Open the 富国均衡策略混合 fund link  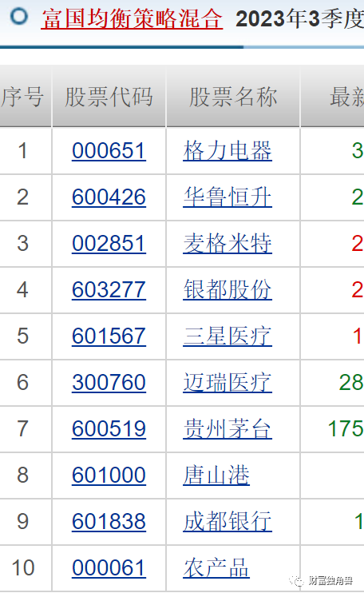coord(132,19)
